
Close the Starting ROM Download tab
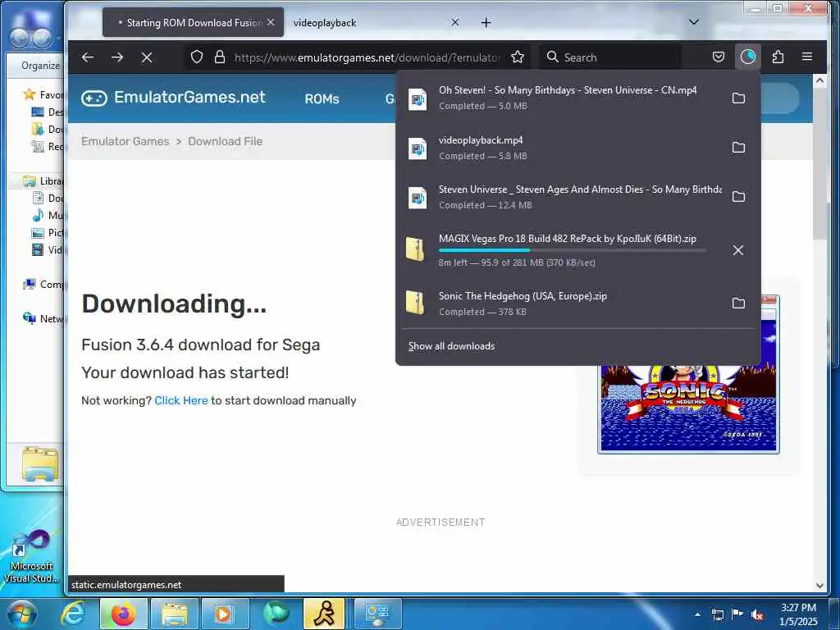pos(271,22)
